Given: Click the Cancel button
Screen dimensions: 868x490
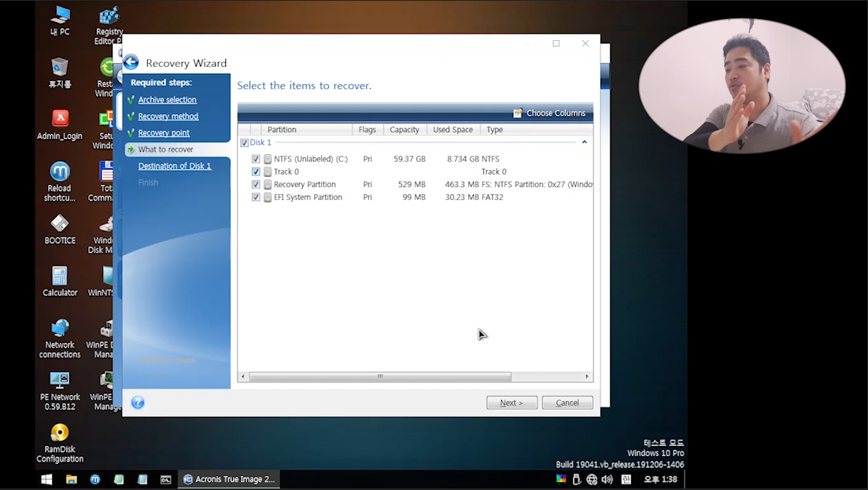Looking at the screenshot, I should tap(567, 403).
